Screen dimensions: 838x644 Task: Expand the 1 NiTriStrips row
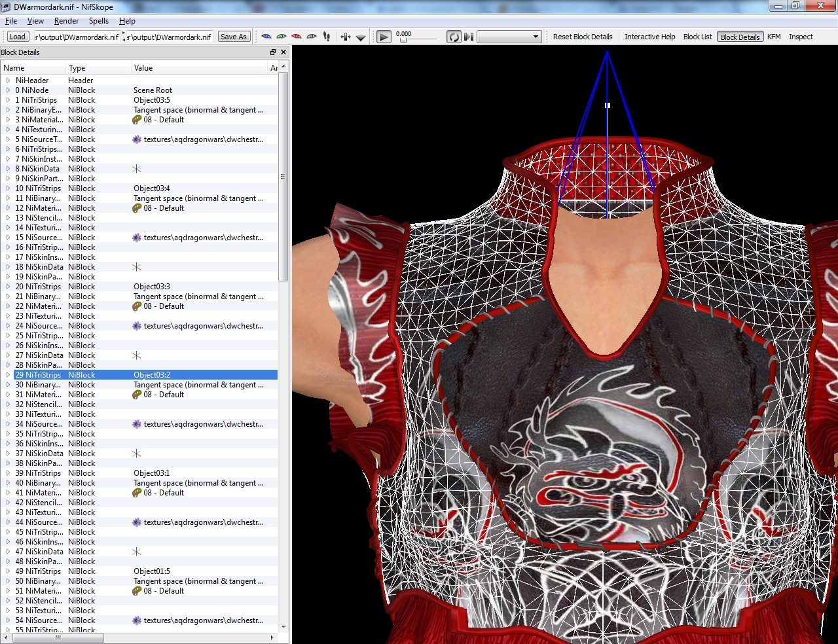coord(8,100)
